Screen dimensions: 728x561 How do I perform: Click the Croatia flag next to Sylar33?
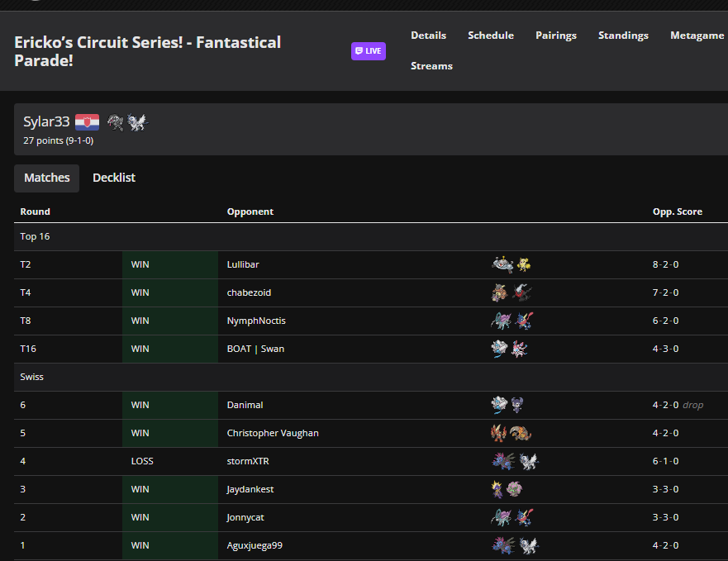[x=87, y=121]
